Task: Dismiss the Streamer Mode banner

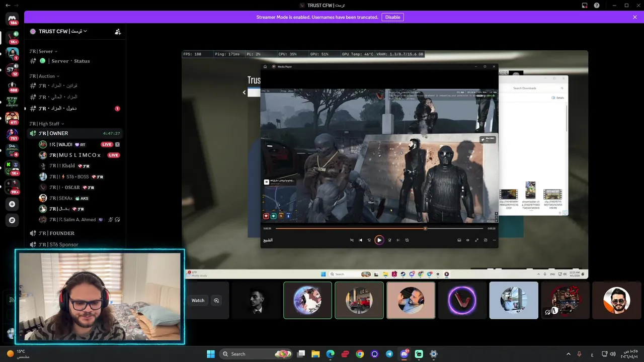Action: pyautogui.click(x=635, y=17)
